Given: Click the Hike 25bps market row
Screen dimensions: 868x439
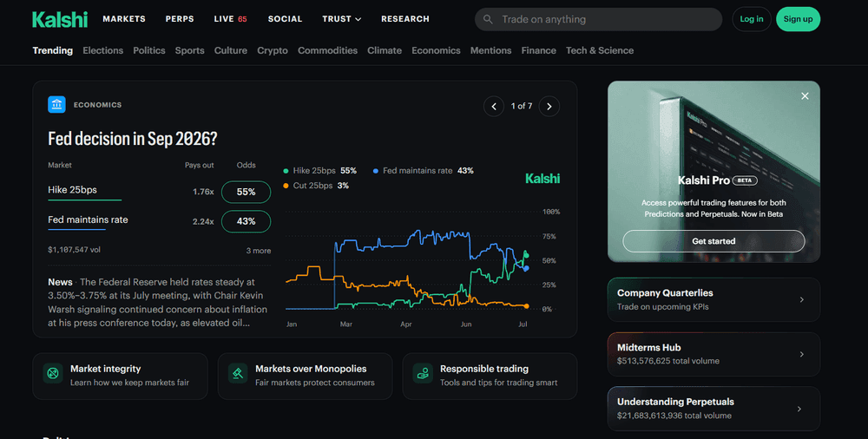Looking at the screenshot, I should click(x=160, y=192).
